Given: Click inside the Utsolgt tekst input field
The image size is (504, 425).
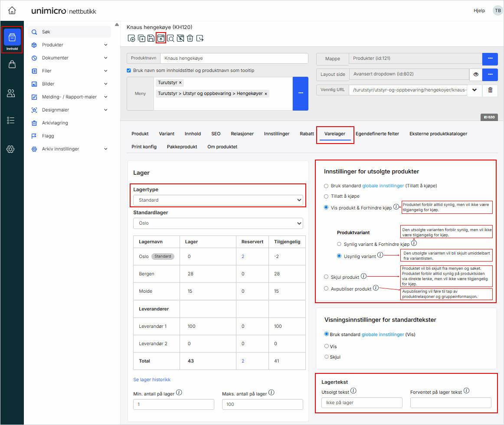Looking at the screenshot, I should 361,402.
